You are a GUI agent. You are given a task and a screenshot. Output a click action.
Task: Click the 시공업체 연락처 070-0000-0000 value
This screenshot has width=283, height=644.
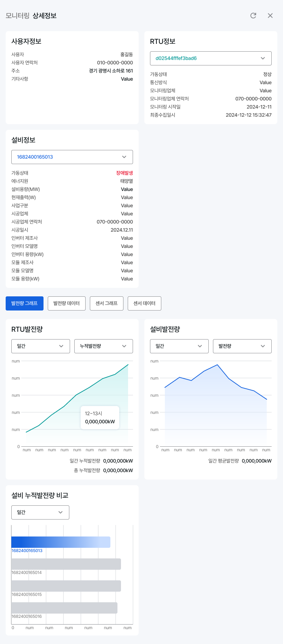click(115, 222)
